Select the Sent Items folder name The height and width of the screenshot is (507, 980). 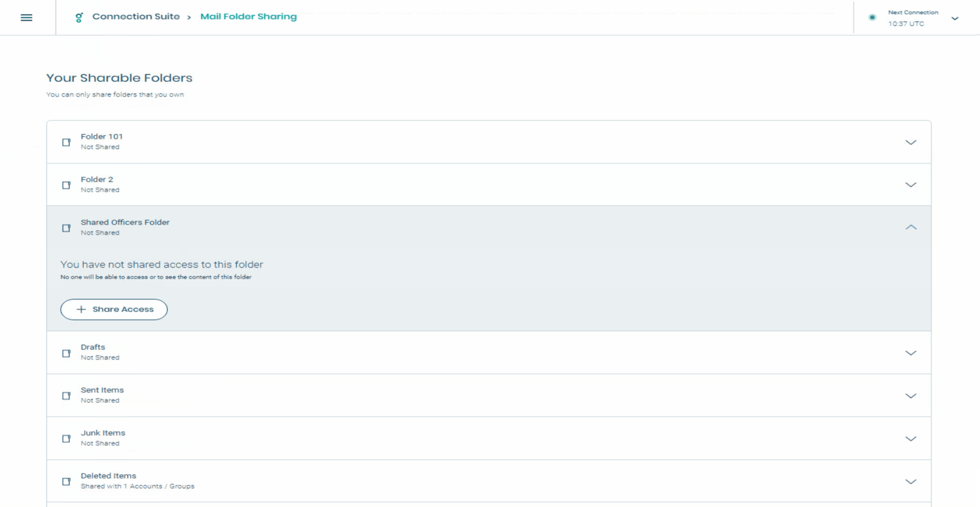coord(102,390)
